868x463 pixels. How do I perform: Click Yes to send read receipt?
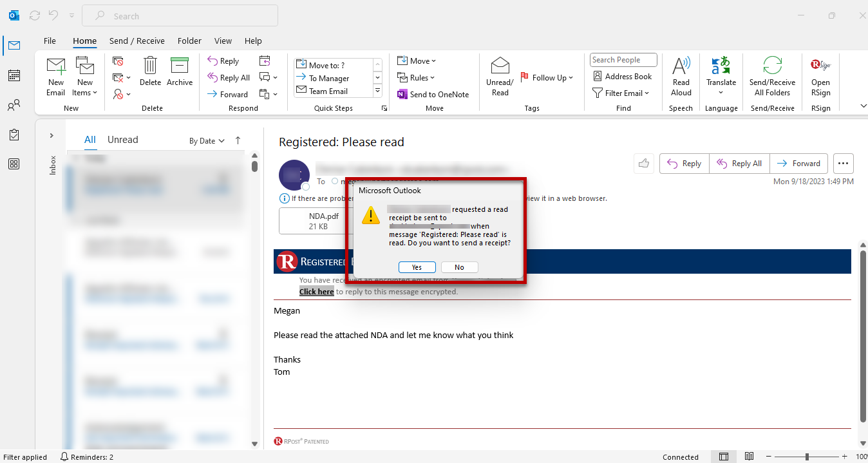[x=417, y=267]
